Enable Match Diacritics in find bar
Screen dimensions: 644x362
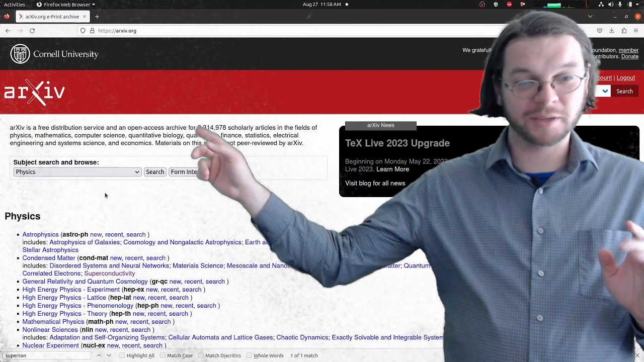[x=219, y=355]
